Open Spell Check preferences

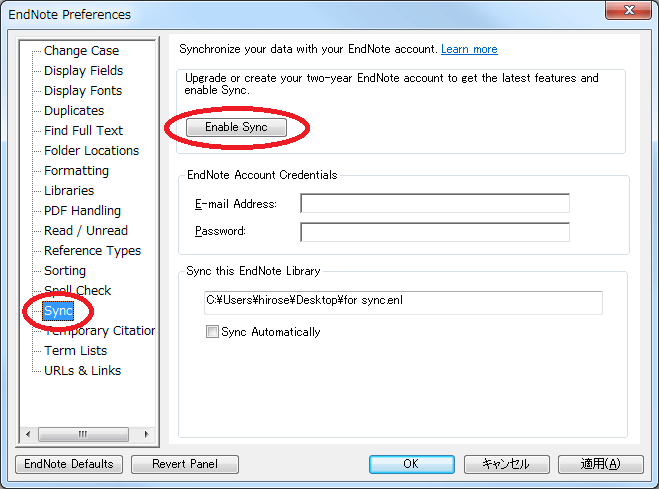pos(78,291)
